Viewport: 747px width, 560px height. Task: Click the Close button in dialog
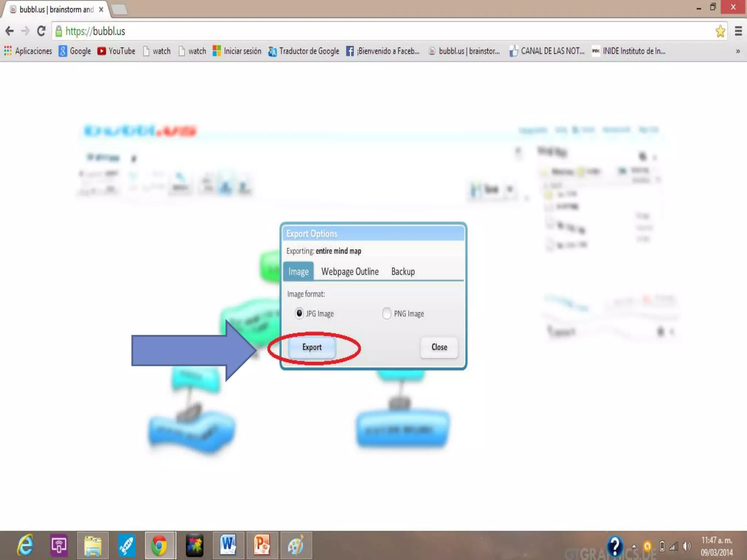(x=439, y=347)
